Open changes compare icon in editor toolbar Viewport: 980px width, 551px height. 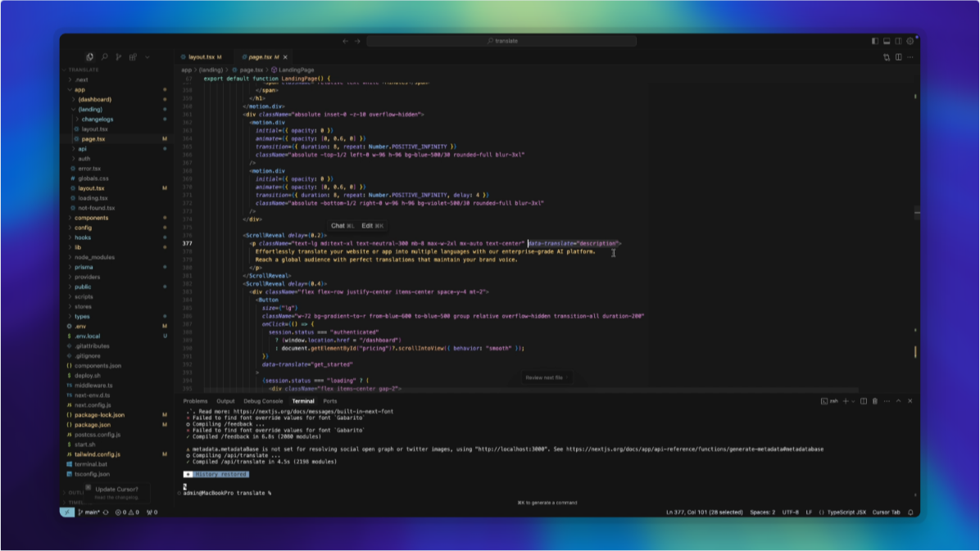(887, 56)
